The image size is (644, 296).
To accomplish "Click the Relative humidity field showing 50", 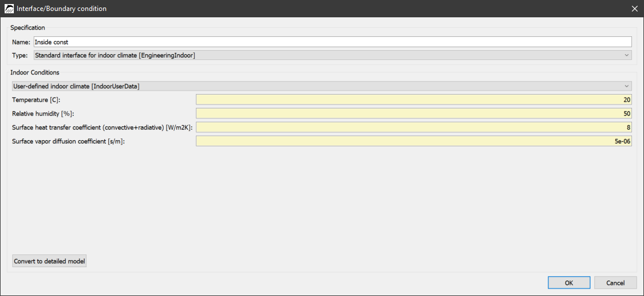I will pos(414,114).
